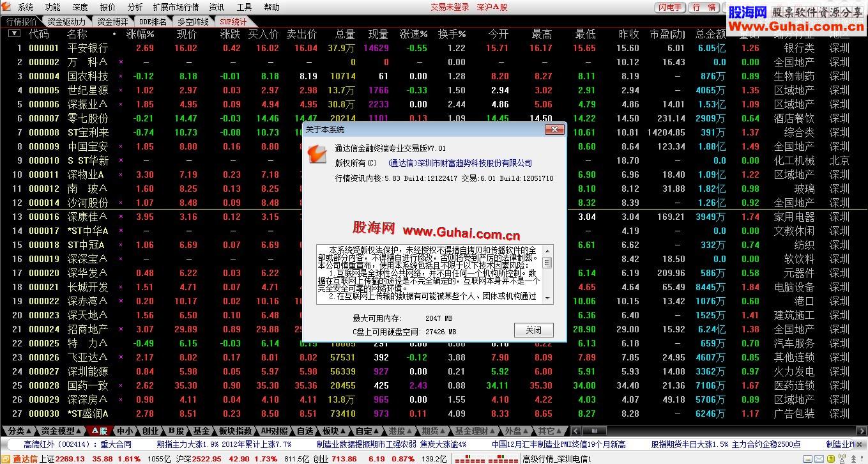The image size is (868, 464).
Task: Switch to the DDE排名 tab
Action: [x=153, y=21]
